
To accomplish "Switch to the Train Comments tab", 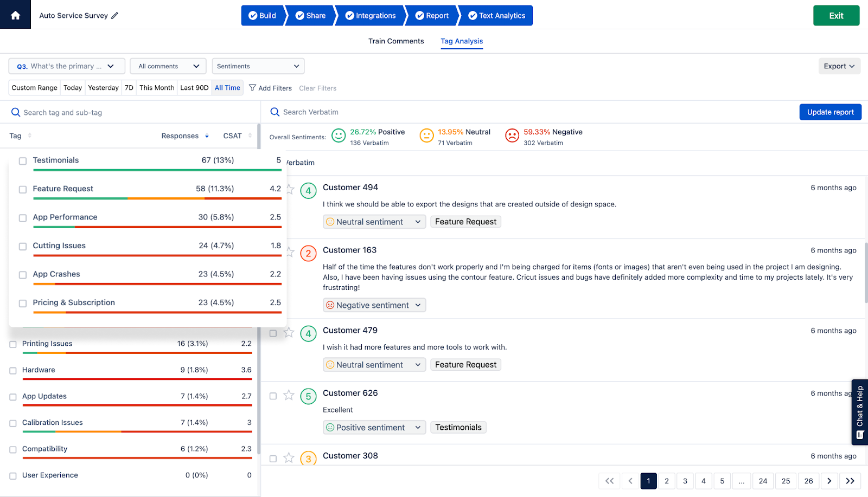I will [396, 41].
